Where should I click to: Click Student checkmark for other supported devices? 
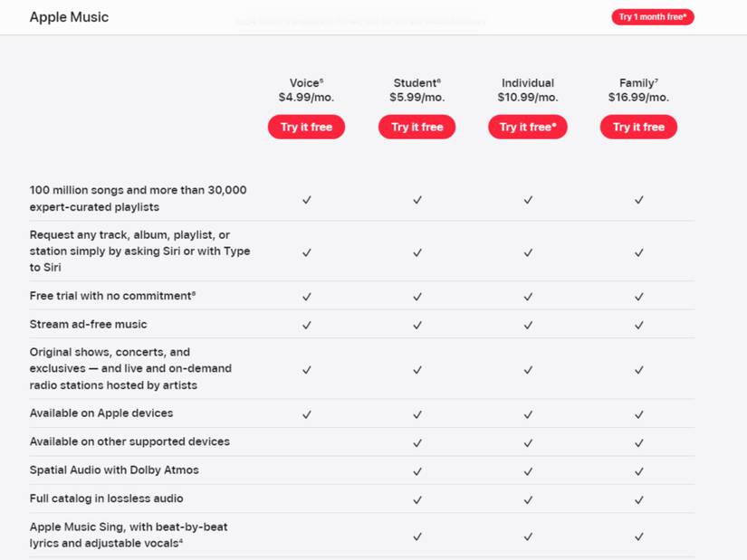(417, 443)
